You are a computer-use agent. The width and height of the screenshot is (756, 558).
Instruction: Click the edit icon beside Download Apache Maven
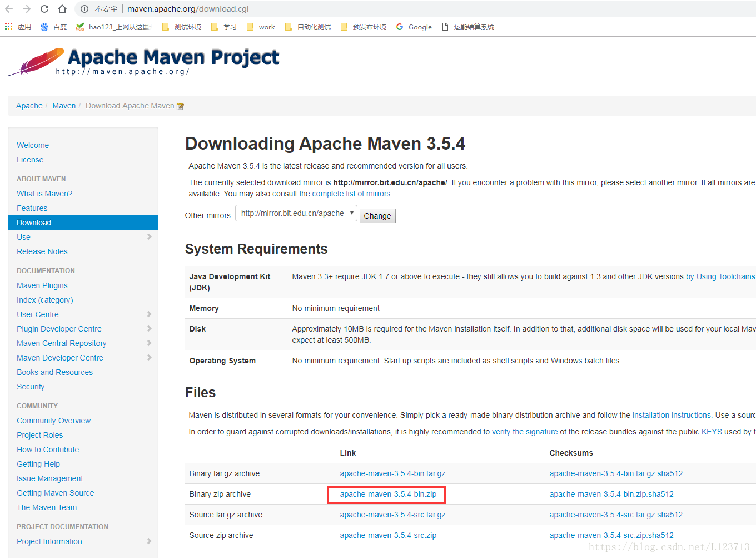tap(180, 106)
